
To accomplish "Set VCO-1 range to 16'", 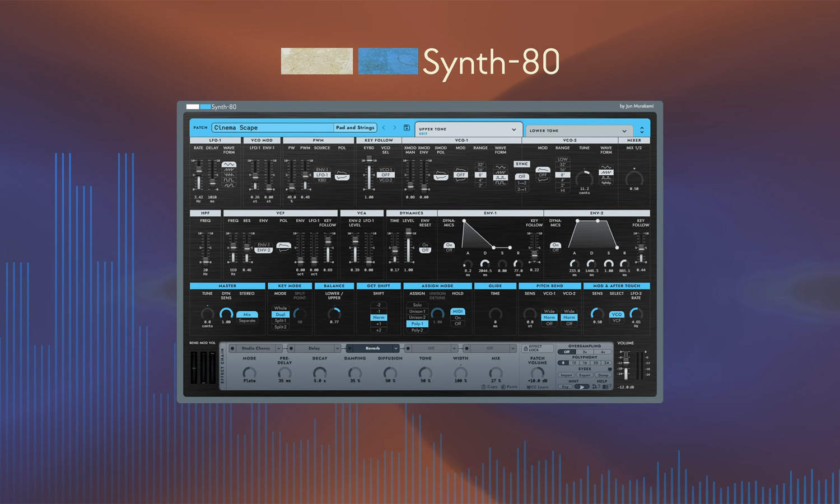I will point(480,170).
